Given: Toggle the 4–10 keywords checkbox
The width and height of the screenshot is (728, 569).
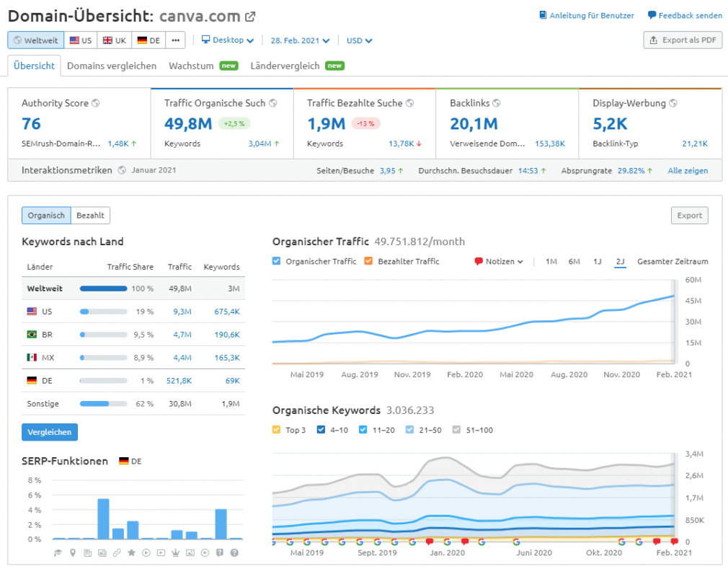Looking at the screenshot, I should coord(321,430).
